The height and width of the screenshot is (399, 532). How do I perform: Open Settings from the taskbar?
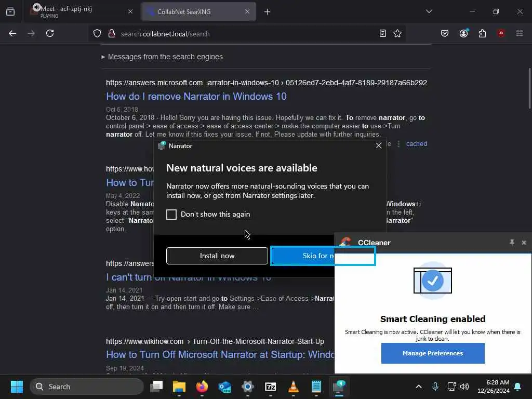[x=248, y=387]
